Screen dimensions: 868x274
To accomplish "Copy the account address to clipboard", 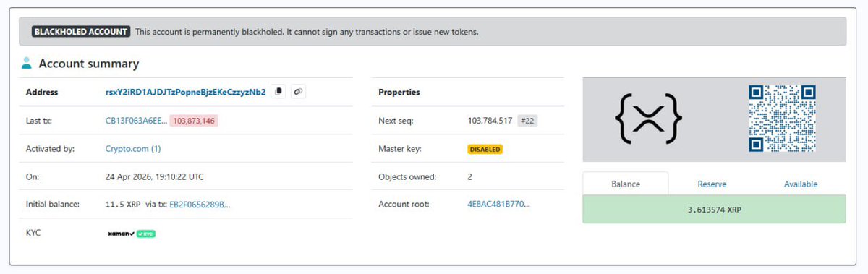I will coord(279,92).
